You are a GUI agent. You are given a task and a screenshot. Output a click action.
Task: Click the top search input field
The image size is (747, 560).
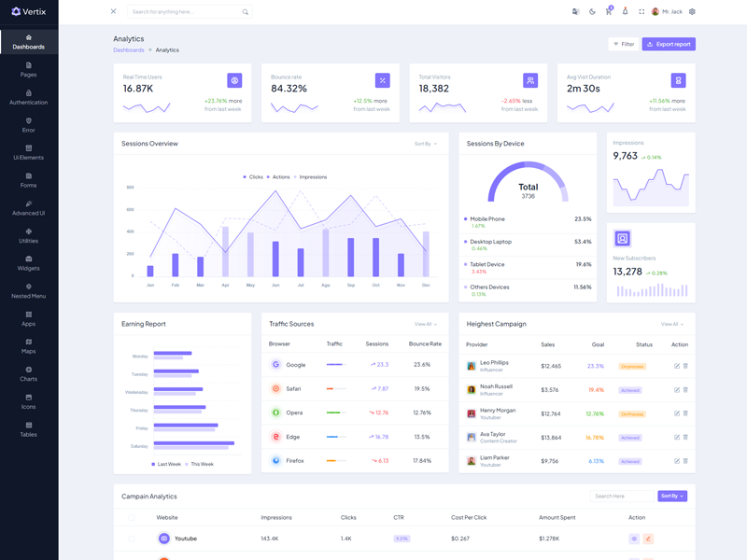click(x=185, y=12)
